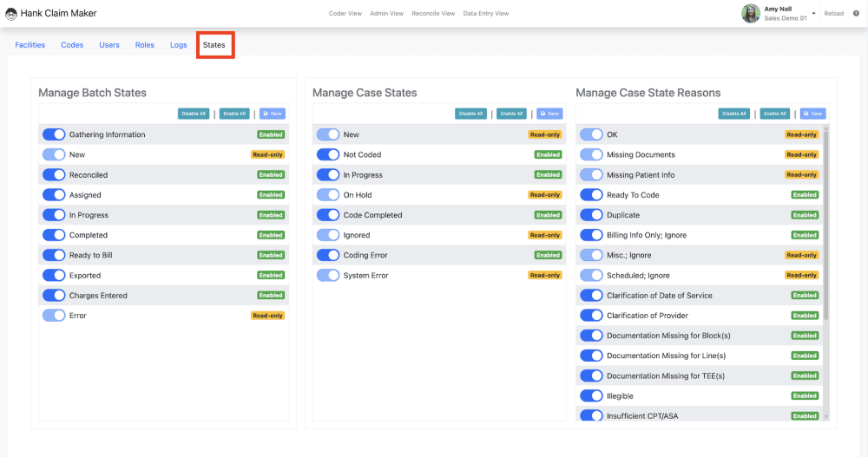
Task: Click the Read-only badge beside Error
Action: (x=268, y=316)
